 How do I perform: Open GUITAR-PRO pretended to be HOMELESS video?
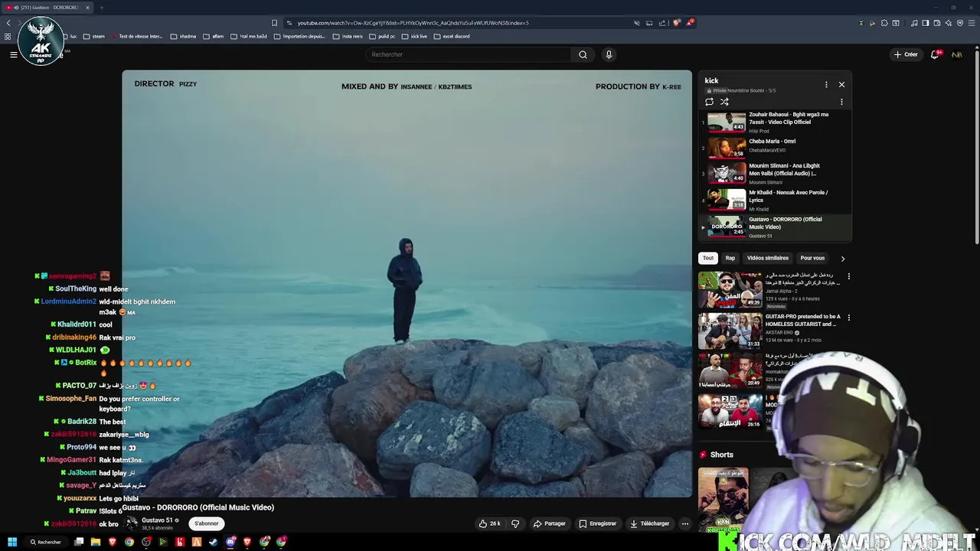point(730,331)
